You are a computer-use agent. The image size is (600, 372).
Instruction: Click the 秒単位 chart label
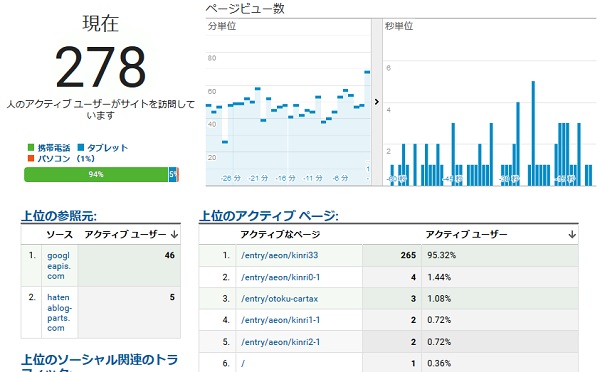coord(399,26)
